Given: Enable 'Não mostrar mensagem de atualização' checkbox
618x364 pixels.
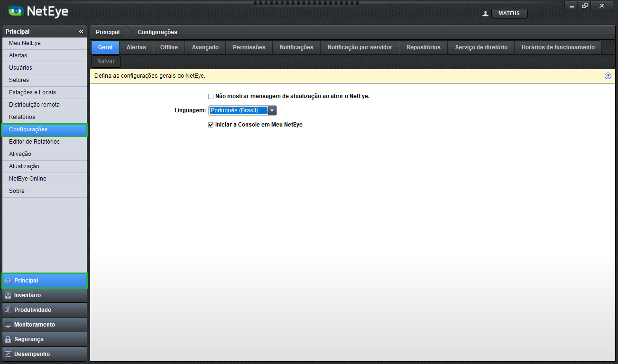Looking at the screenshot, I should (x=211, y=96).
